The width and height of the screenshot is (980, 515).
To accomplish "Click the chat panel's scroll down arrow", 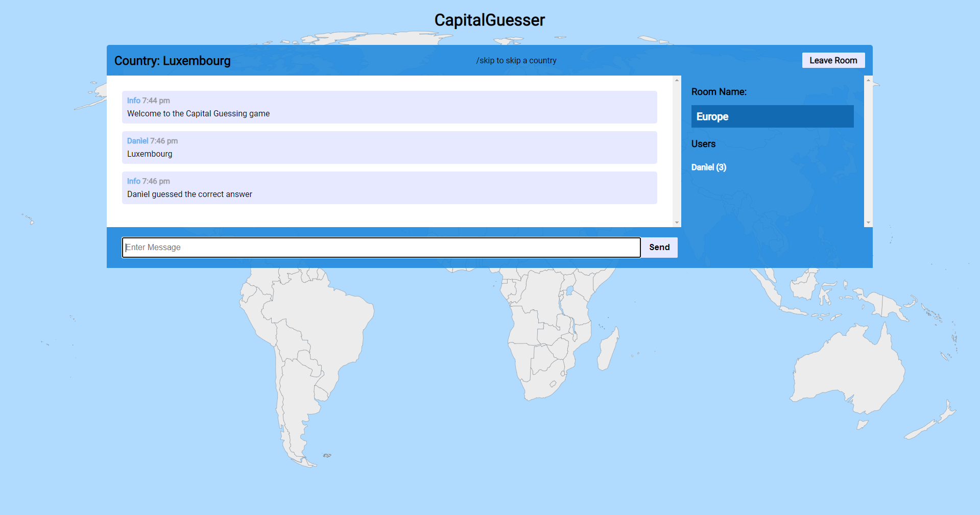I will point(677,223).
